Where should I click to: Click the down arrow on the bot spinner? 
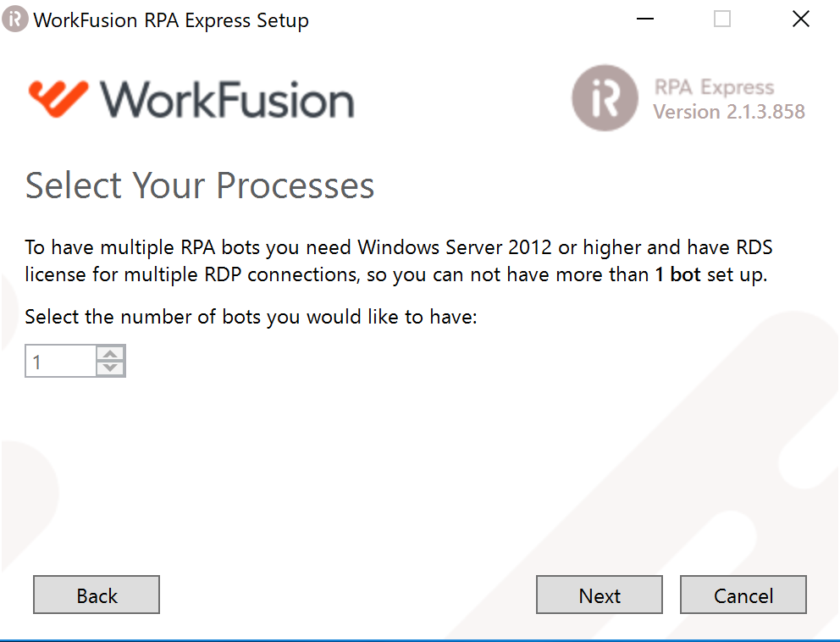coord(109,367)
